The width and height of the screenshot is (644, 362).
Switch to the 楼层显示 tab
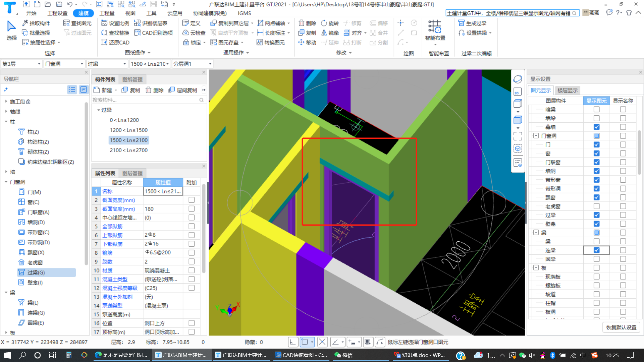568,90
